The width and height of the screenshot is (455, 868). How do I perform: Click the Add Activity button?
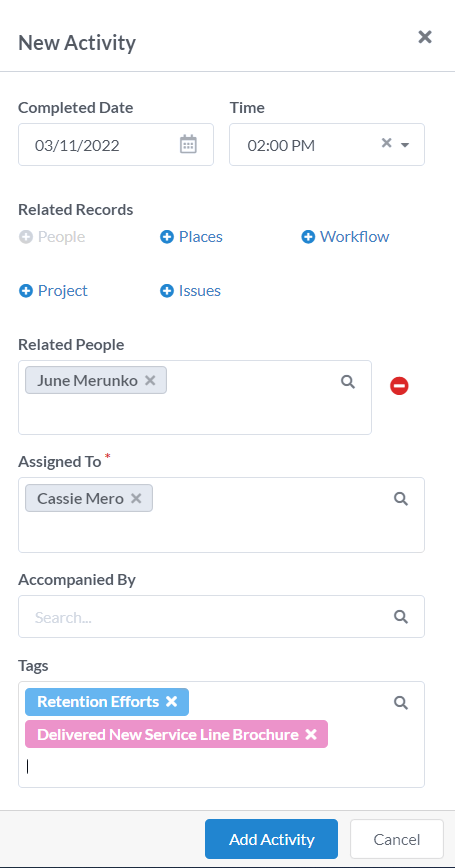pyautogui.click(x=271, y=839)
